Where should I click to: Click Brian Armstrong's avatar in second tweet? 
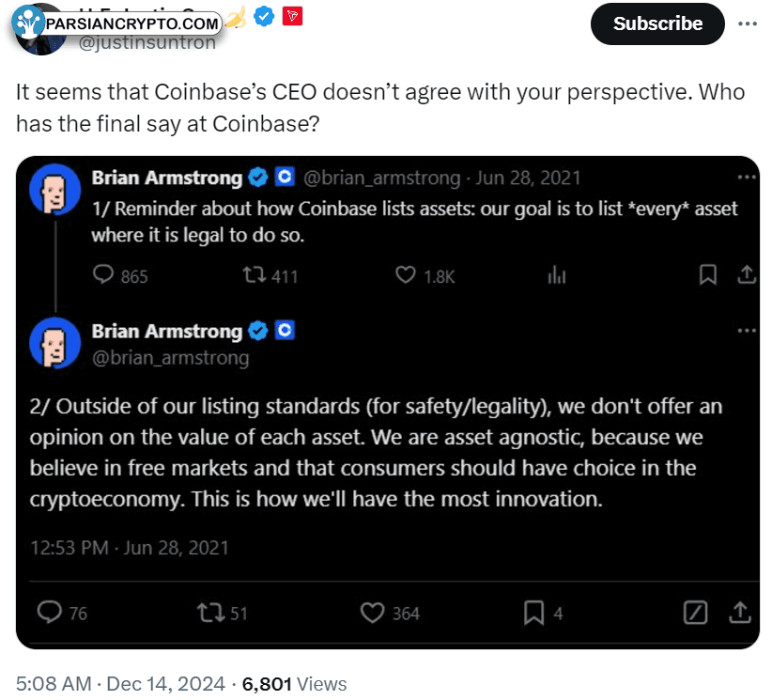point(54,343)
